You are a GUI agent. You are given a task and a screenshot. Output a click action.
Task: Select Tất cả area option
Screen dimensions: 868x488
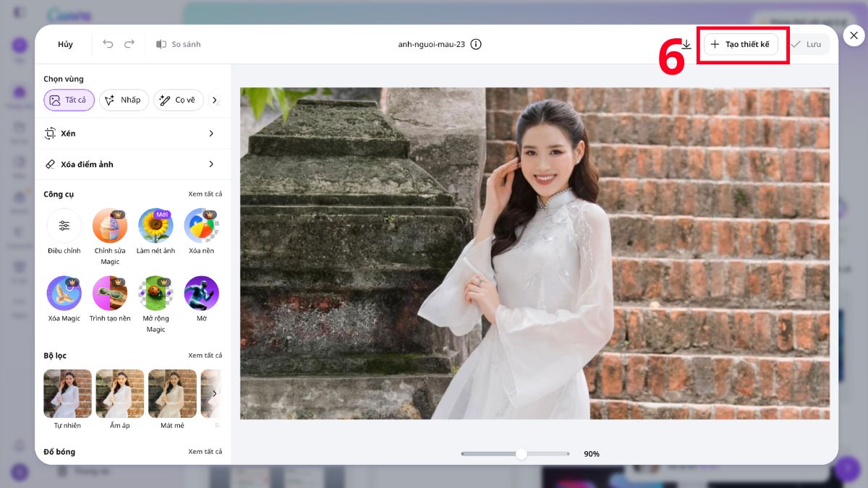pos(69,100)
